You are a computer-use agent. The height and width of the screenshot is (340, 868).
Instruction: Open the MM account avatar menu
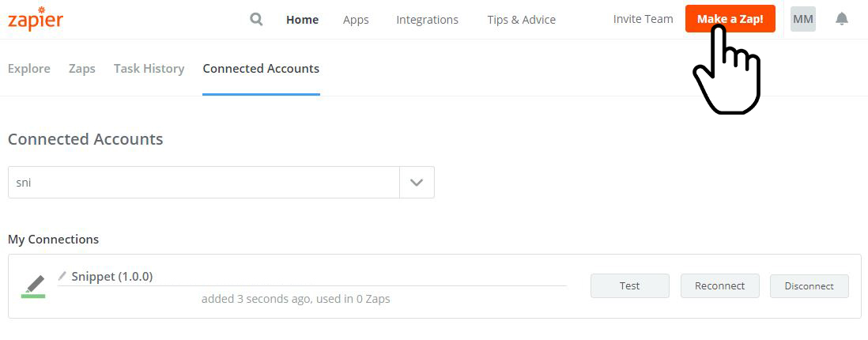[x=802, y=19]
